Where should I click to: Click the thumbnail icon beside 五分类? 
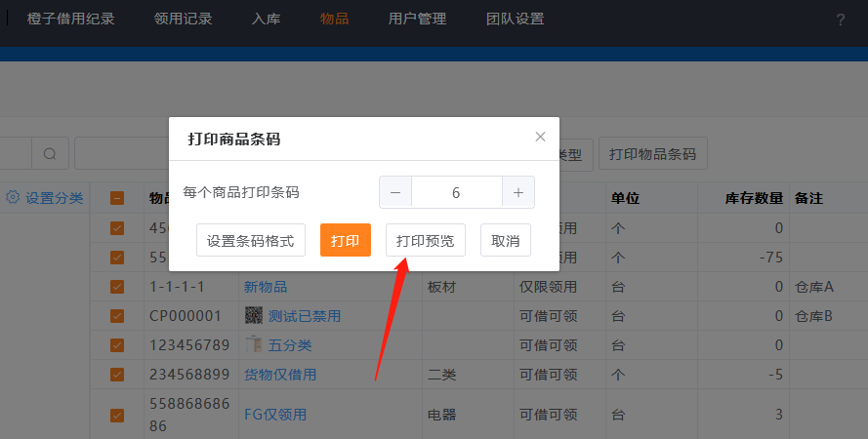coord(253,344)
